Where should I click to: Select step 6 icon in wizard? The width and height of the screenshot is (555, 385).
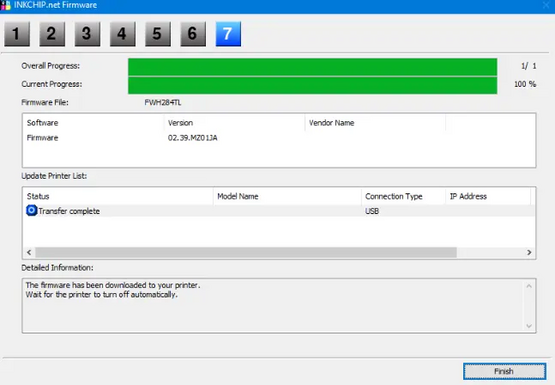pyautogui.click(x=193, y=34)
